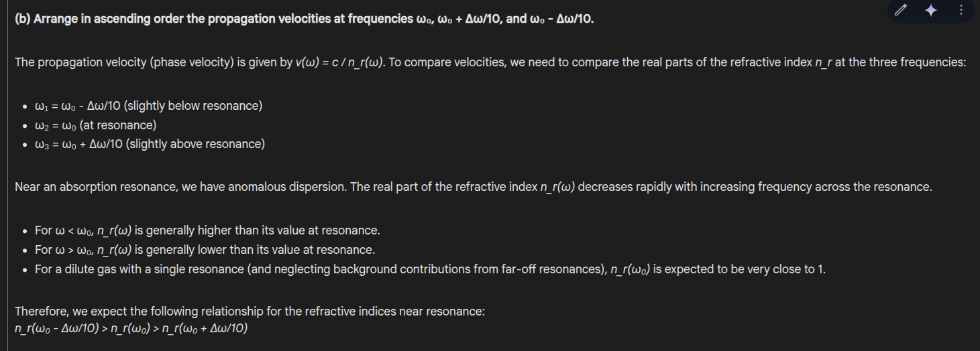Click the phase velocity formula v(ω) = c / n_r(ω)

coord(338,62)
